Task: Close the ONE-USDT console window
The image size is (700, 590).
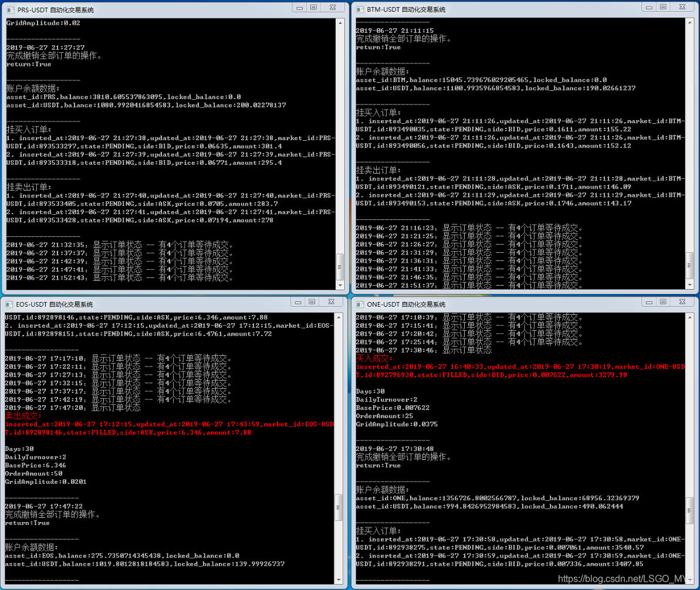Action: tap(682, 302)
